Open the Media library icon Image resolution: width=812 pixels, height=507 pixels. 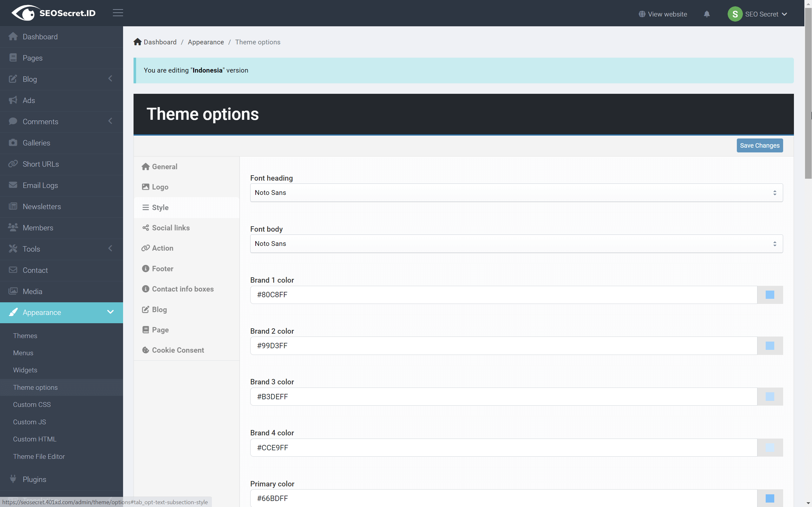(x=13, y=291)
